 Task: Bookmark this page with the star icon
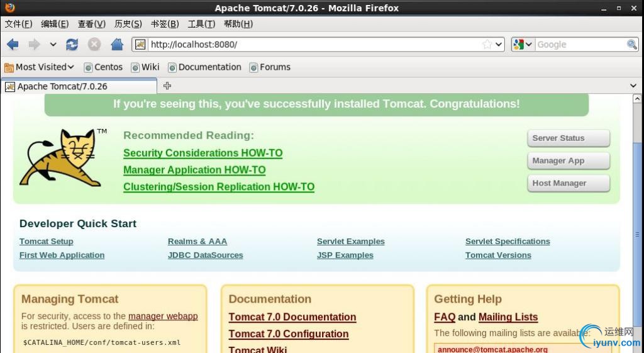tap(487, 45)
